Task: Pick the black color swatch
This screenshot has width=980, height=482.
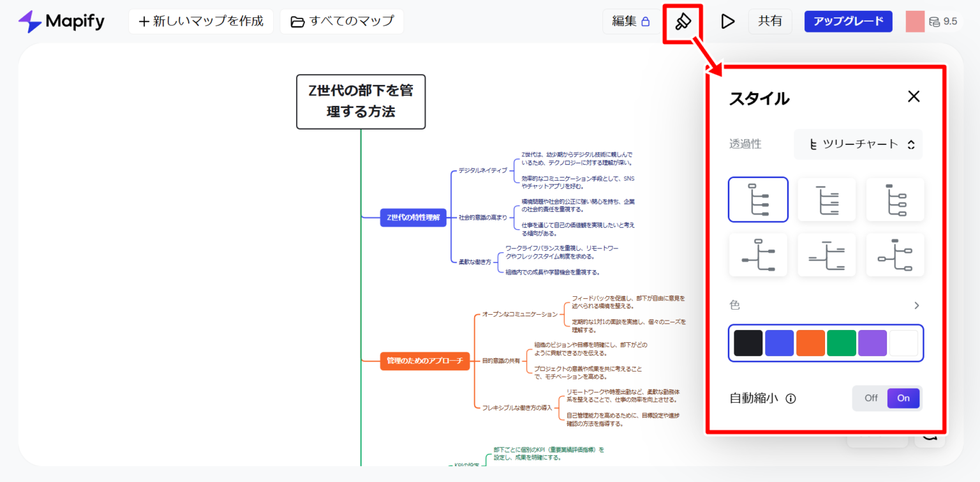Action: click(748, 343)
